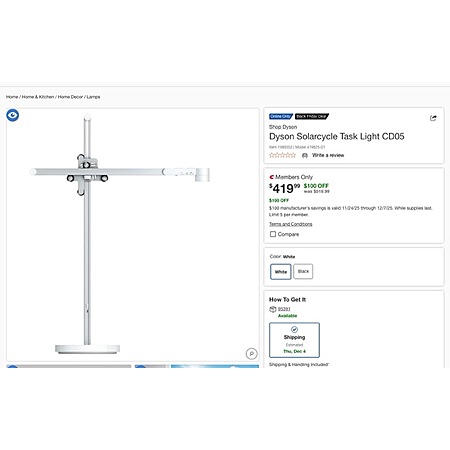Click the red Costco Members Only logo

[272, 177]
